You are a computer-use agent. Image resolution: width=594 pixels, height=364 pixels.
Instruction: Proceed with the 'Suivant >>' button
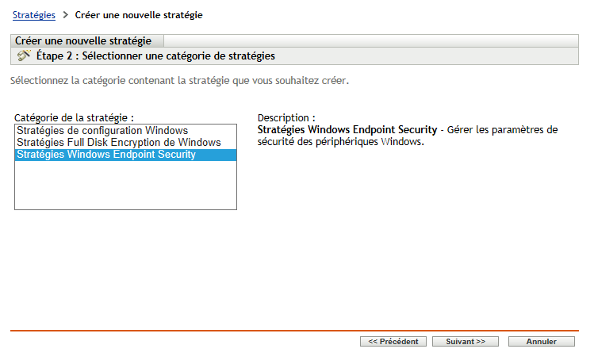[466, 342]
